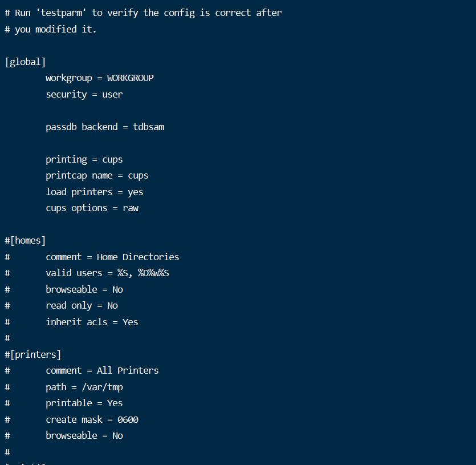Image resolution: width=476 pixels, height=465 pixels.
Task: Click the 'printable = Yes' line
Action: (x=84, y=403)
